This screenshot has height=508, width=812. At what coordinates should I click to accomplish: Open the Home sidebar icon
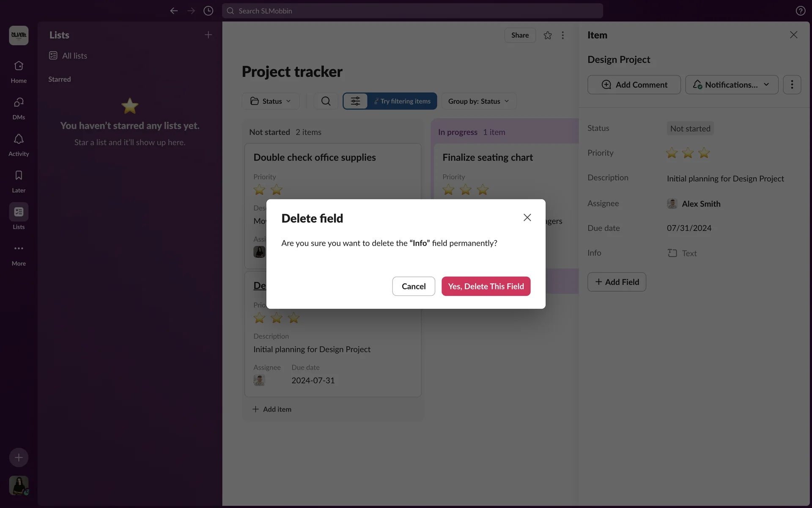coord(19,66)
